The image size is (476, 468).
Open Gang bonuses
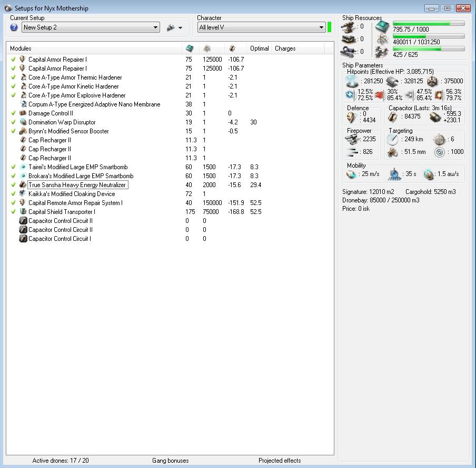pos(170,461)
